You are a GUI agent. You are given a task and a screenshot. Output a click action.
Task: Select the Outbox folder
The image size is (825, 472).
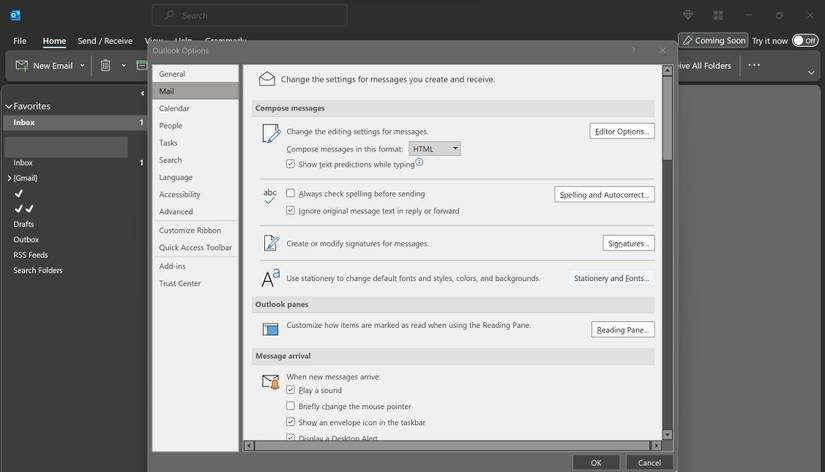coord(26,239)
